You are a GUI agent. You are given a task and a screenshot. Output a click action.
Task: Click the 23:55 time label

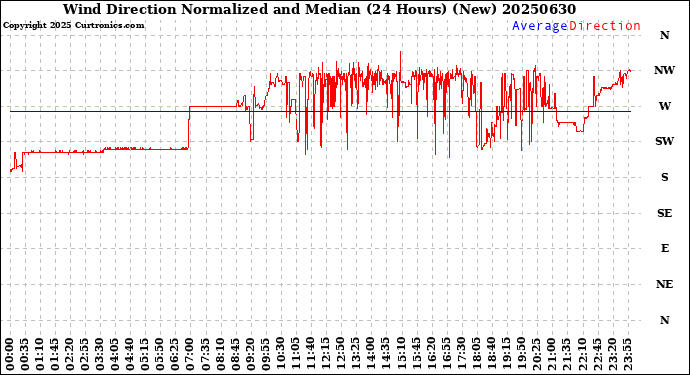628,354
